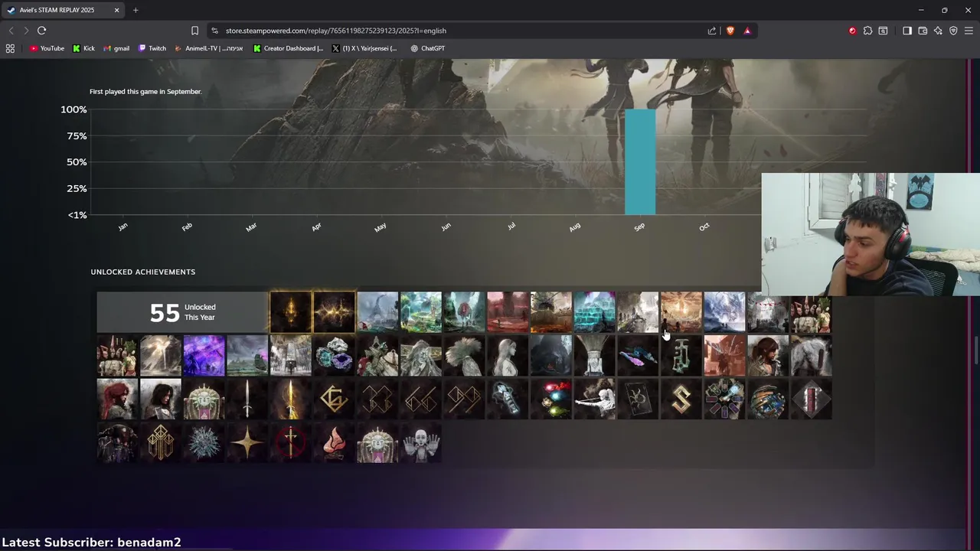Select the purple glowing scene achievement
The image size is (980, 551).
[x=204, y=356]
